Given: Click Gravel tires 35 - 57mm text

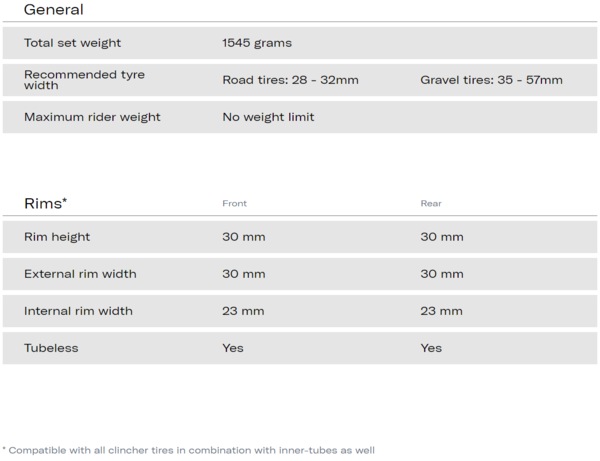Looking at the screenshot, I should tap(491, 80).
